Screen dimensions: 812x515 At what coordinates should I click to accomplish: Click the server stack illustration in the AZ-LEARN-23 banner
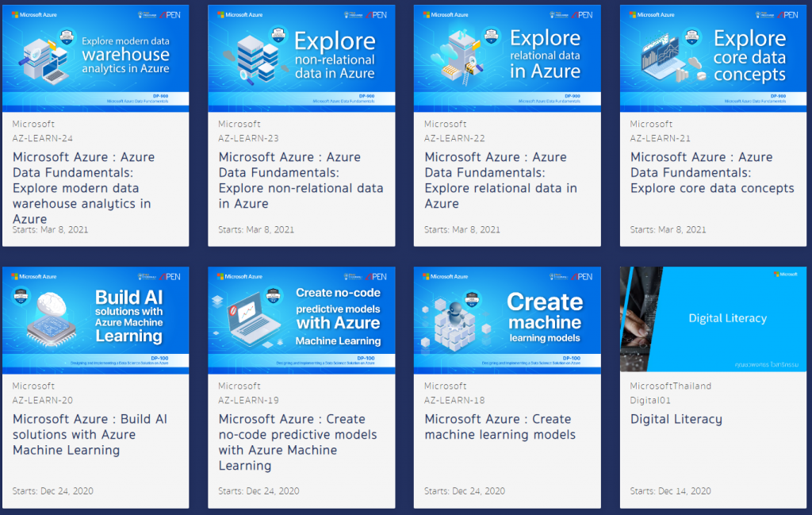tap(256, 60)
